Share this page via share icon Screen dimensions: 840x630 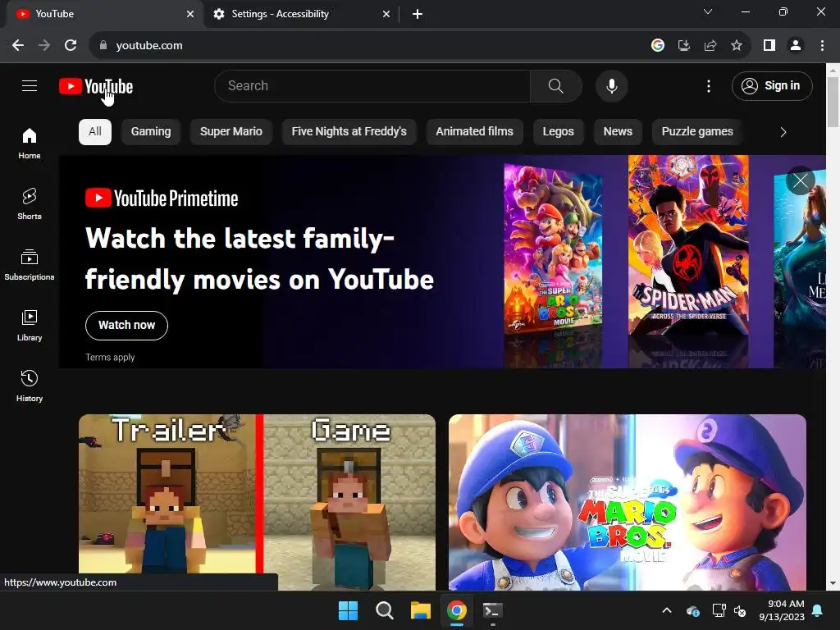[x=710, y=46]
